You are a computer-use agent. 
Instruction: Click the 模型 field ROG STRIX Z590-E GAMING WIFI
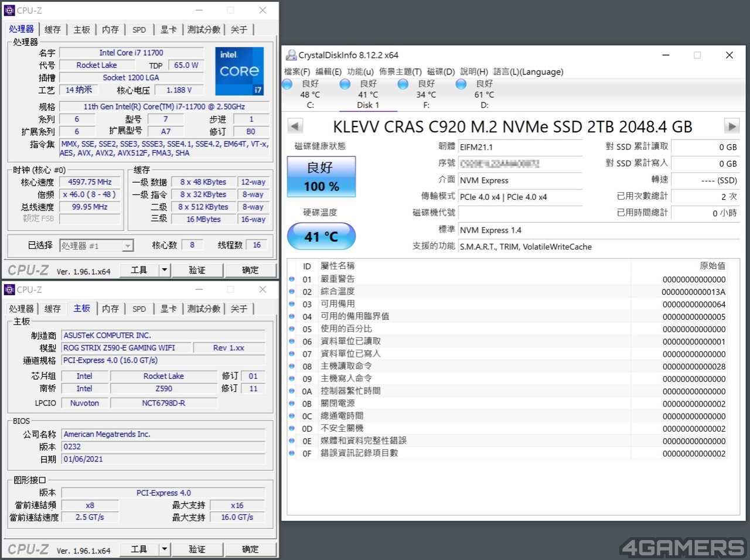point(126,347)
